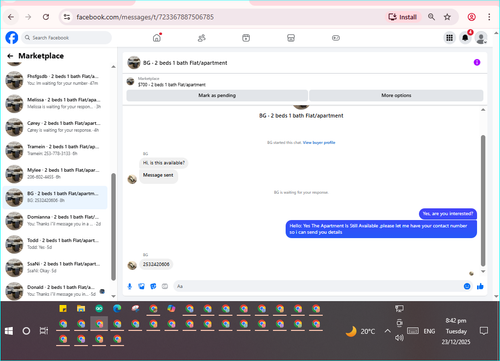
Task: Click the Facebook logo
Action: click(x=12, y=38)
